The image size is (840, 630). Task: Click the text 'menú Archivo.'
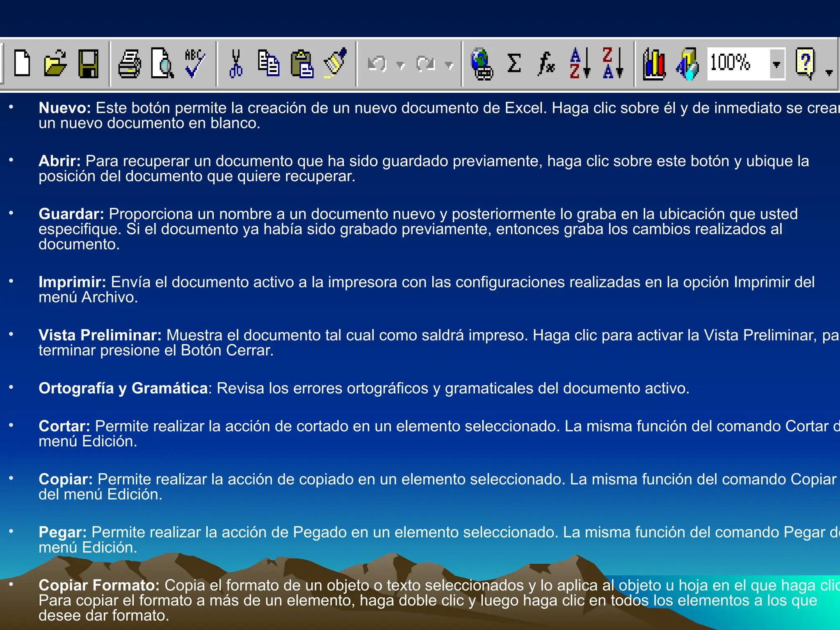[x=88, y=297]
